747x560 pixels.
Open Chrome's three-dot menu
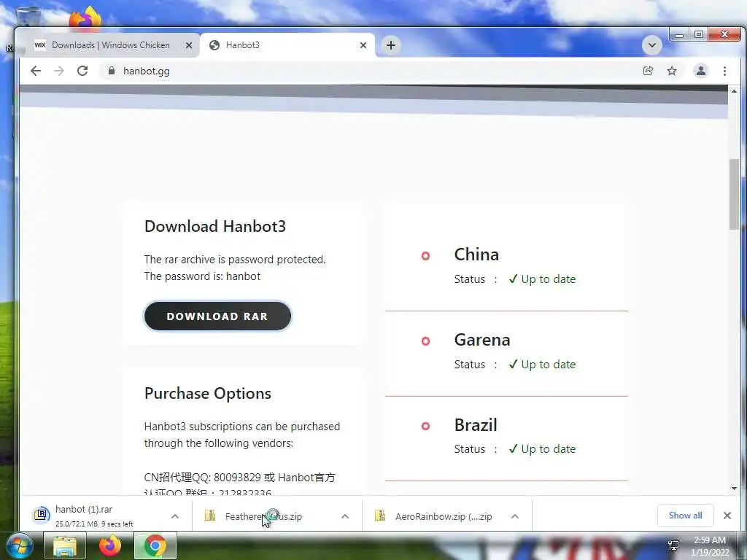pos(724,71)
